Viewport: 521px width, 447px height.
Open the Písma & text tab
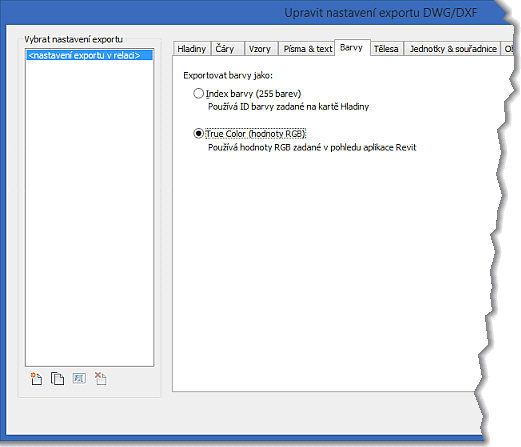point(308,49)
